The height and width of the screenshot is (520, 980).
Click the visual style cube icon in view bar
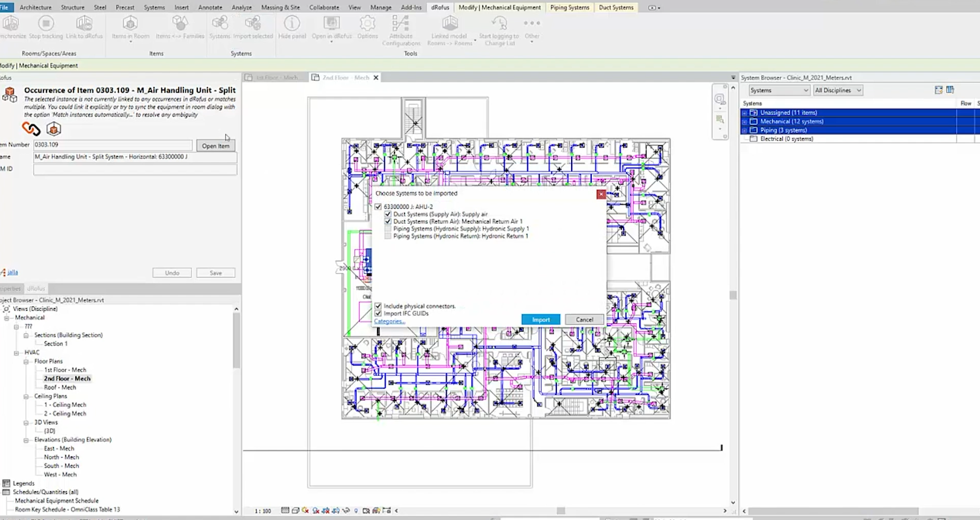click(296, 510)
